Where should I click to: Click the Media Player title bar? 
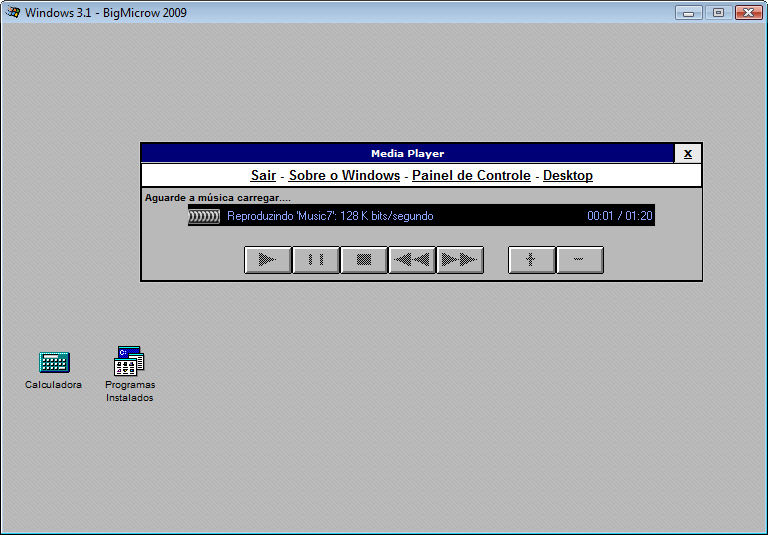click(408, 153)
